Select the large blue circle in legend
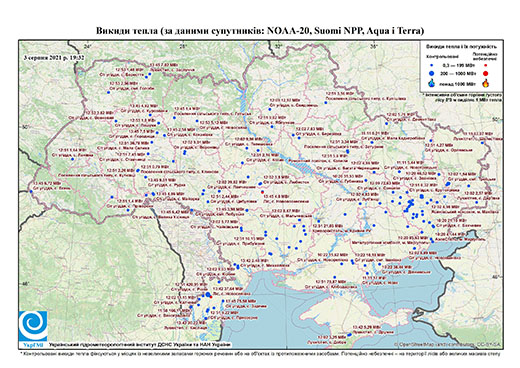Screen dimensions: 520x368 (x=432, y=73)
